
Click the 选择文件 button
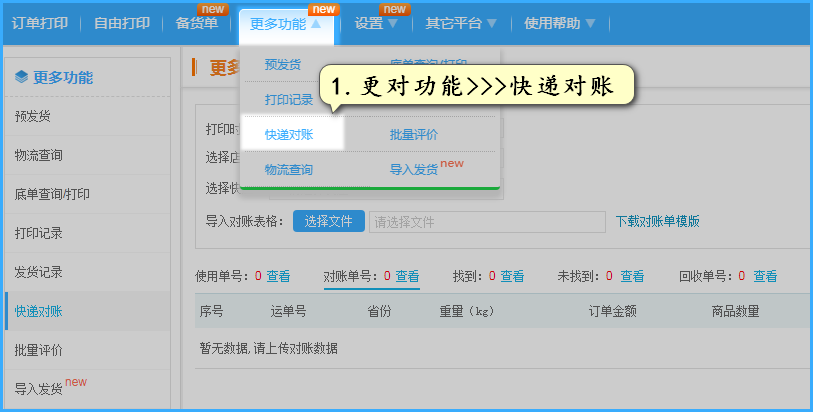tap(329, 221)
